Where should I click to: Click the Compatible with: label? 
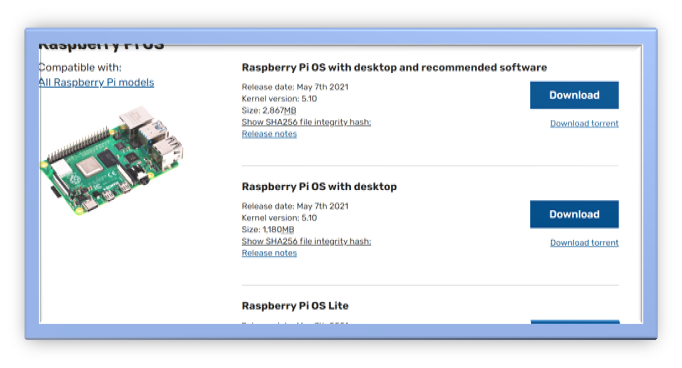80,67
